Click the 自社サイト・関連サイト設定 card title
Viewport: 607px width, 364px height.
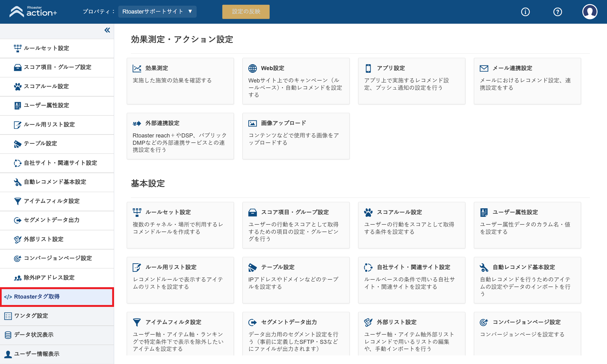tap(414, 267)
